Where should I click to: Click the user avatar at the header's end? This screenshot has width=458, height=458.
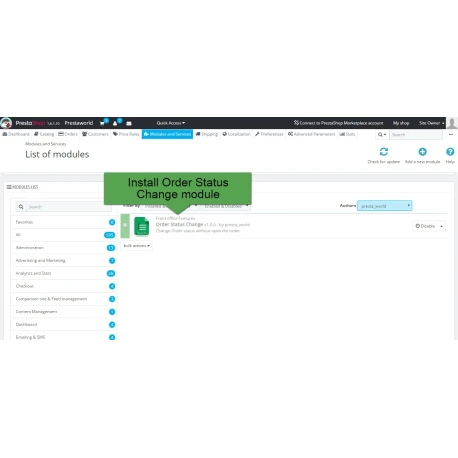[x=452, y=123]
